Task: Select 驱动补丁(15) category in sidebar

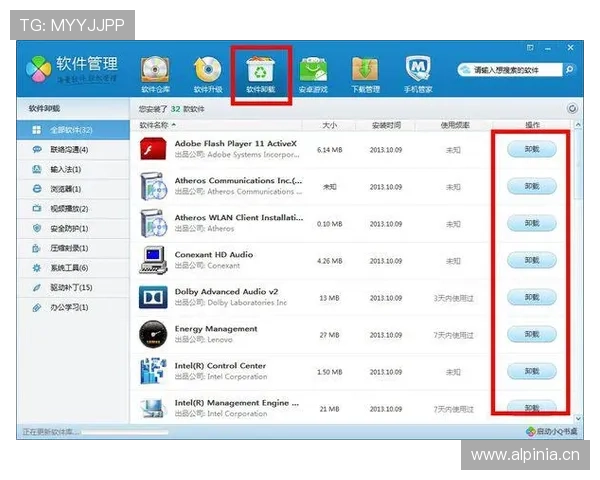Action: (x=70, y=288)
